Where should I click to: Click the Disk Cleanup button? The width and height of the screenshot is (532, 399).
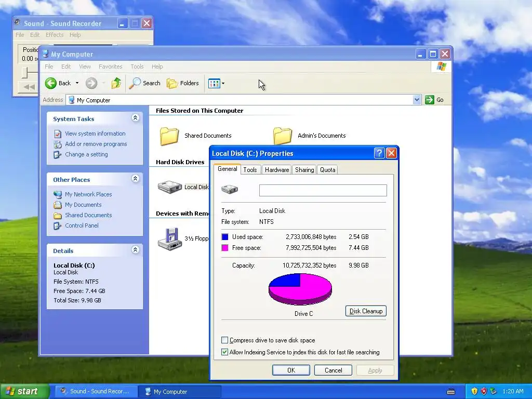[366, 311]
